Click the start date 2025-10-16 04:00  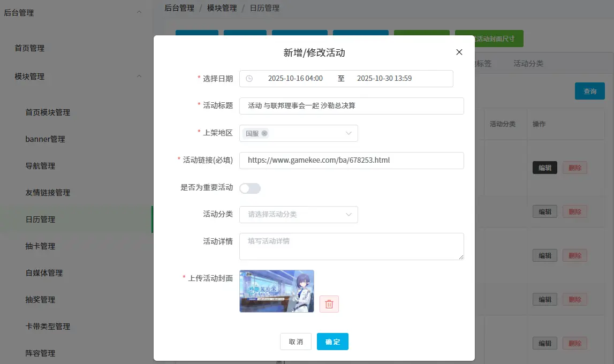click(x=295, y=79)
